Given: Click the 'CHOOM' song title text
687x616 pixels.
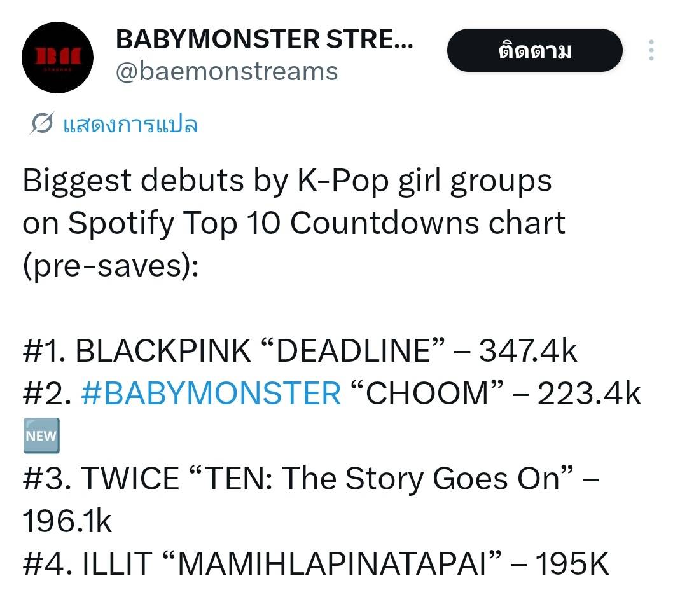Looking at the screenshot, I should click(422, 394).
